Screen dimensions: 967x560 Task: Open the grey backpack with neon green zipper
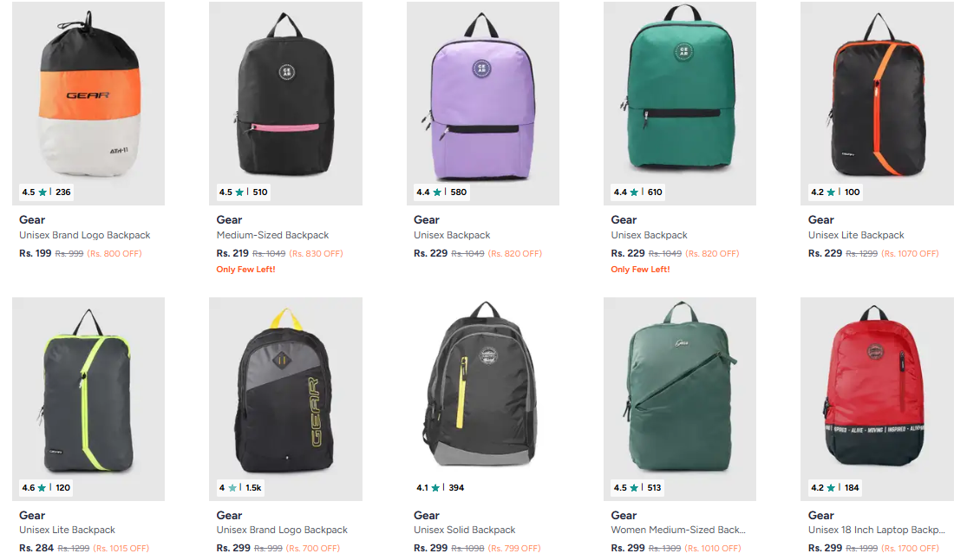88,399
